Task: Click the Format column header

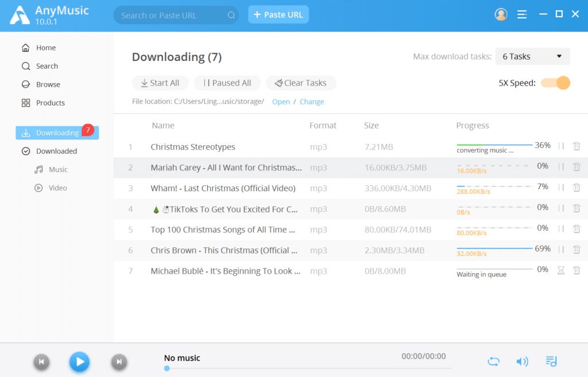Action: pos(323,125)
